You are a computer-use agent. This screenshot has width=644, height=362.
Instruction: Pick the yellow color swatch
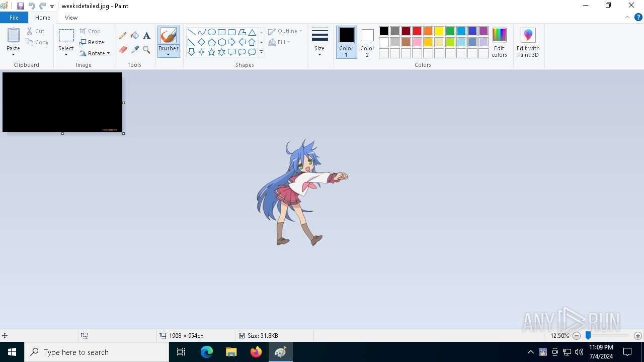point(439,31)
